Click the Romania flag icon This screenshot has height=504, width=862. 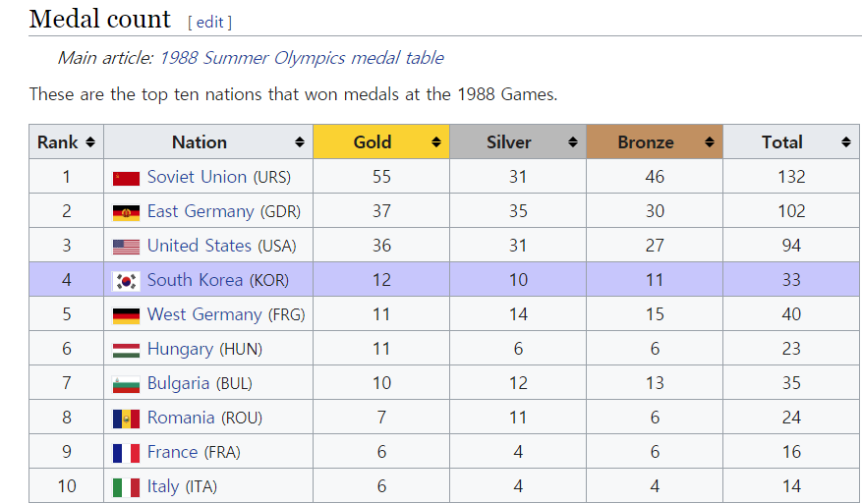[x=126, y=419]
